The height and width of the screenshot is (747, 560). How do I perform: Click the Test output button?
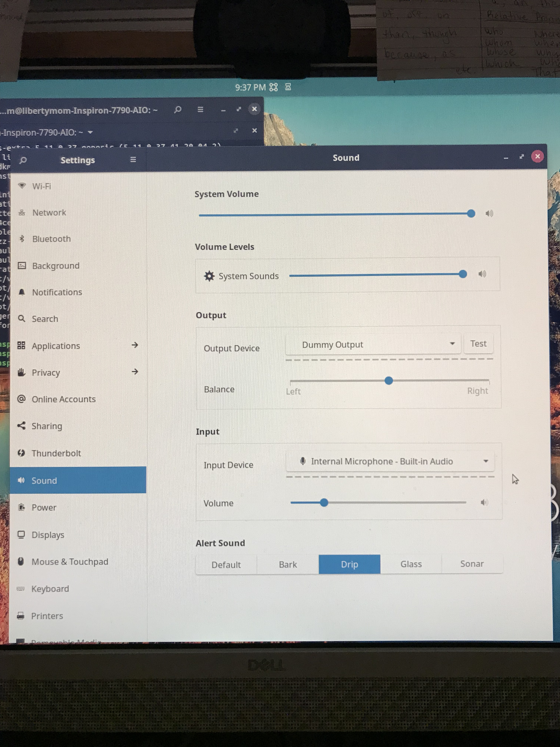coord(478,343)
